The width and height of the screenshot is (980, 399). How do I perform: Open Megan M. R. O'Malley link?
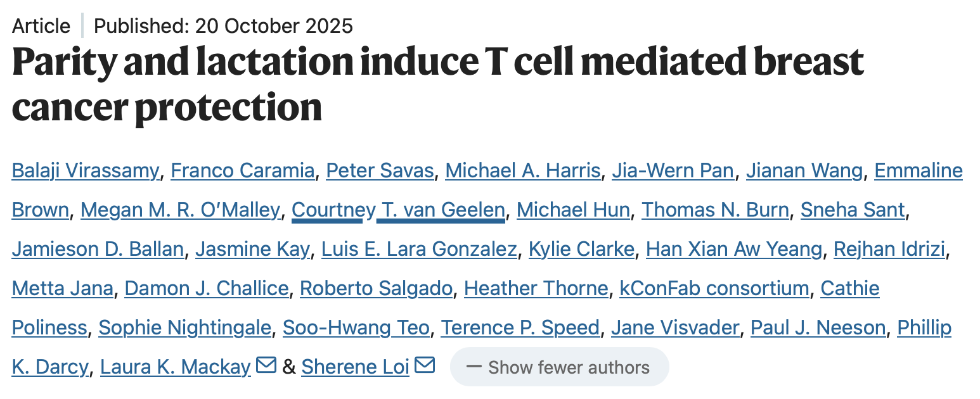point(180,210)
